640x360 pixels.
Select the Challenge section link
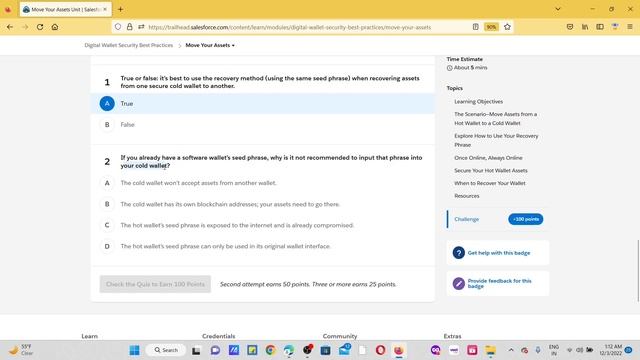coord(467,219)
